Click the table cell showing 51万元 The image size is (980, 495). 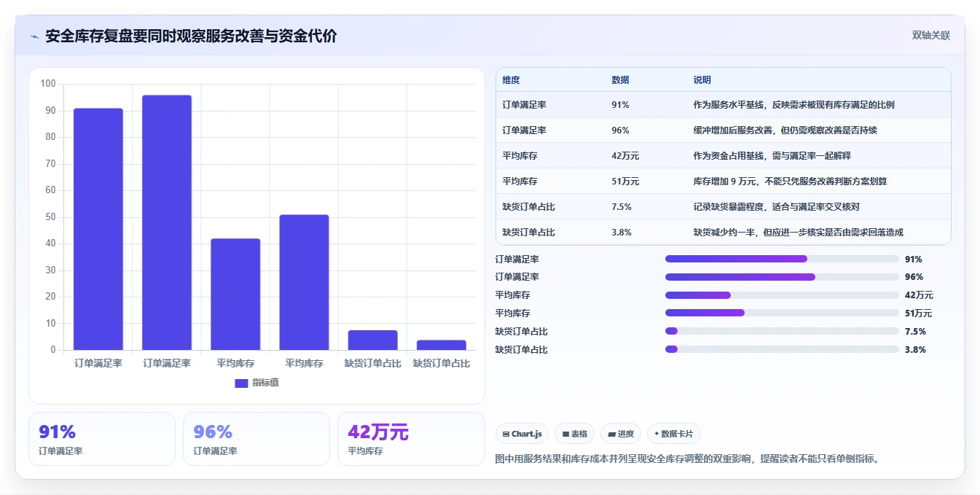tap(625, 182)
